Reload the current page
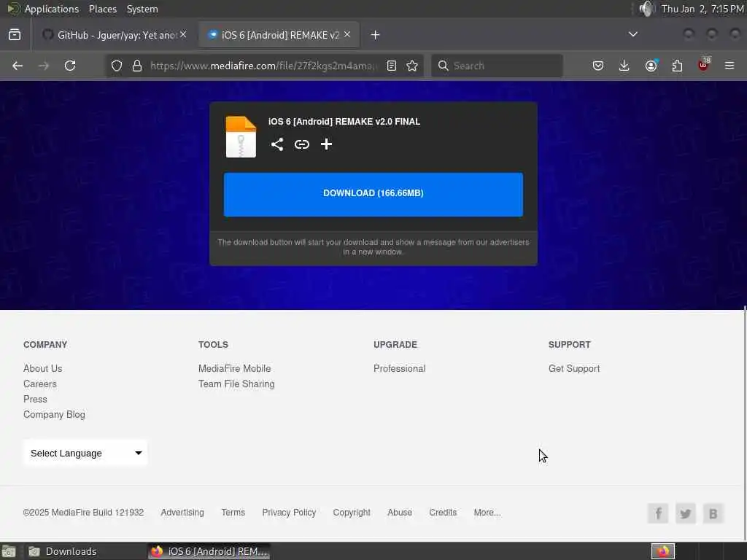Viewport: 747px width, 560px height. click(70, 66)
